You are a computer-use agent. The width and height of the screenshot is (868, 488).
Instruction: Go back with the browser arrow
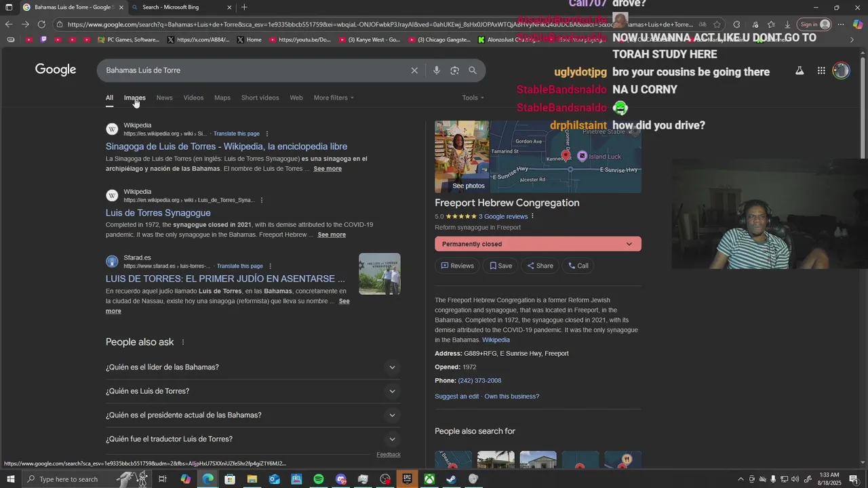(9, 24)
